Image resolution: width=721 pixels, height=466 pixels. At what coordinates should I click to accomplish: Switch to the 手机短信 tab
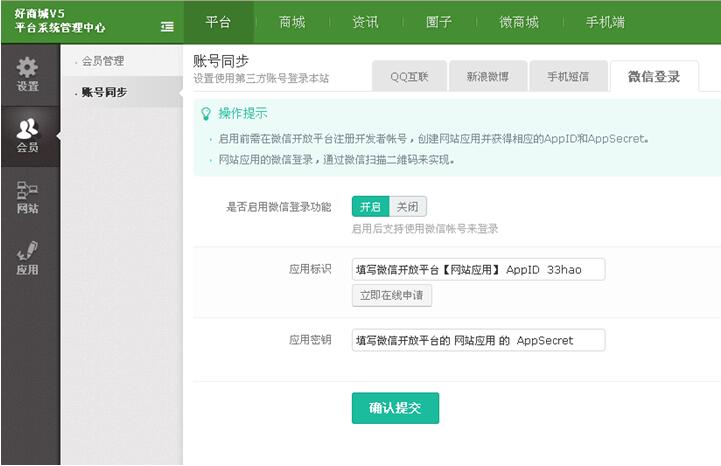tap(568, 76)
